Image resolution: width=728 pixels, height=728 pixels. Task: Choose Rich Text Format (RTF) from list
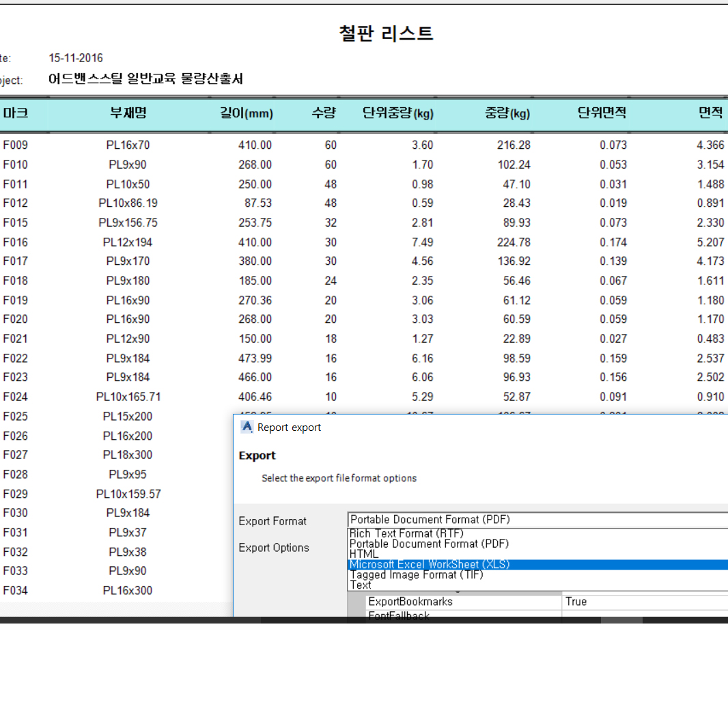[x=537, y=533]
